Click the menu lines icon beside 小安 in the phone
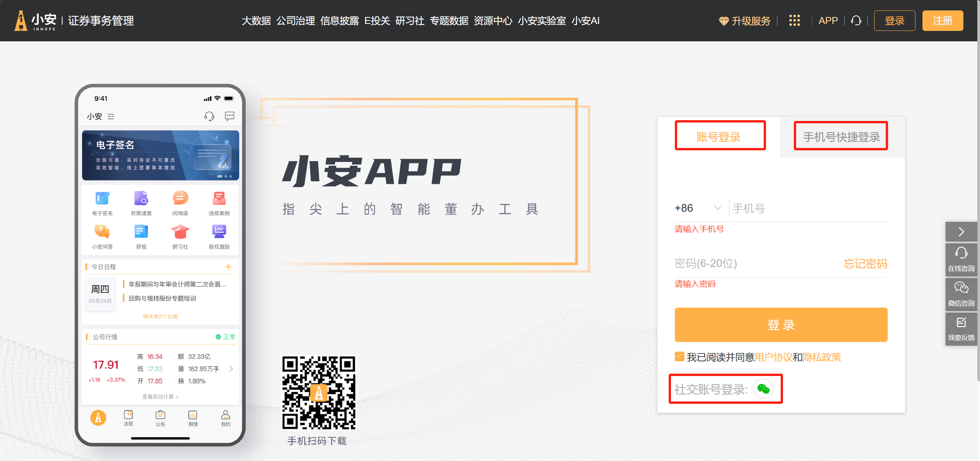The width and height of the screenshot is (980, 461). 111,116
